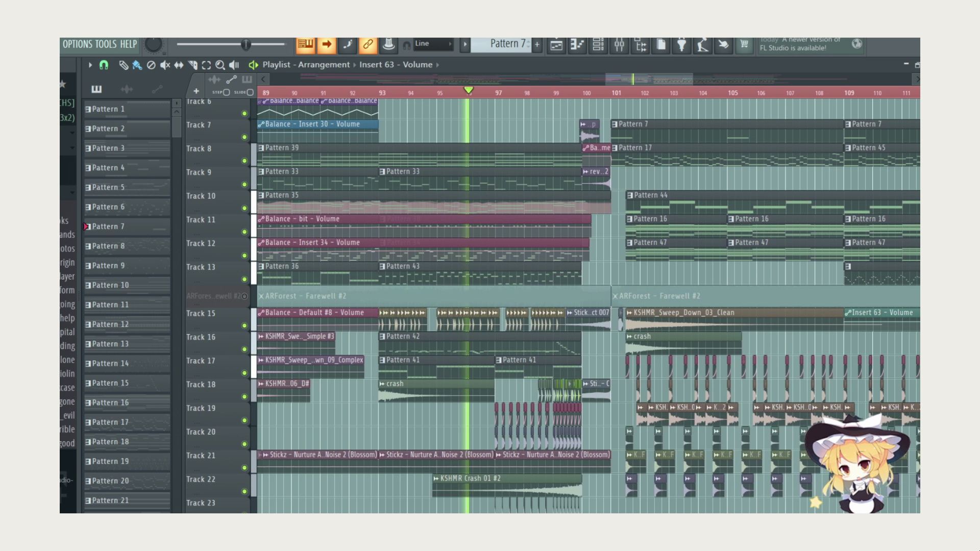Click the globe news icon
980x551 pixels.
point(857,44)
